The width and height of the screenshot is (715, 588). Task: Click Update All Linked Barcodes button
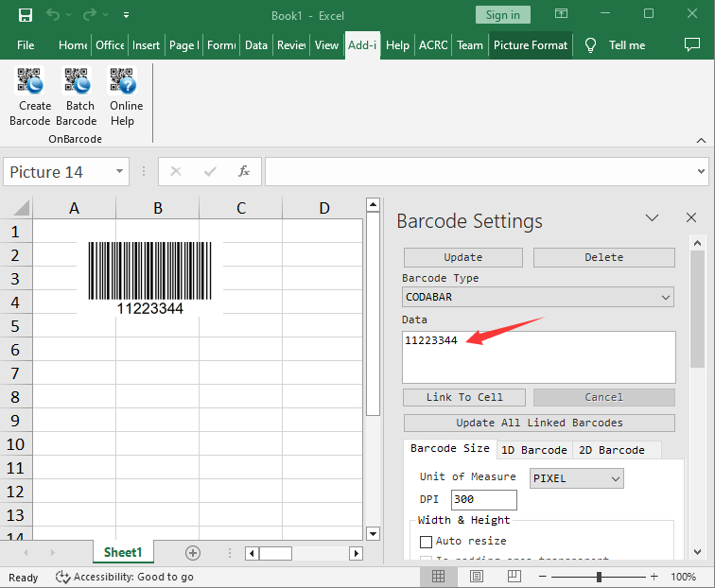(x=539, y=423)
